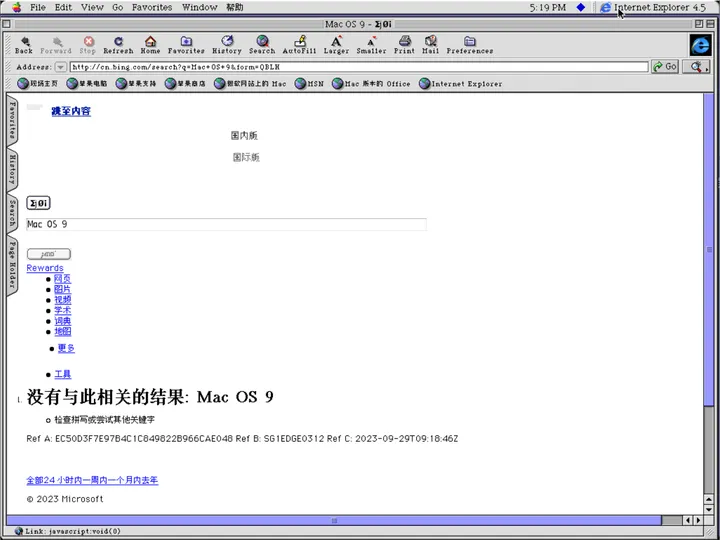Viewport: 720px width, 540px height.
Task: Click the vertical scrollbar track
Action: [709, 293]
